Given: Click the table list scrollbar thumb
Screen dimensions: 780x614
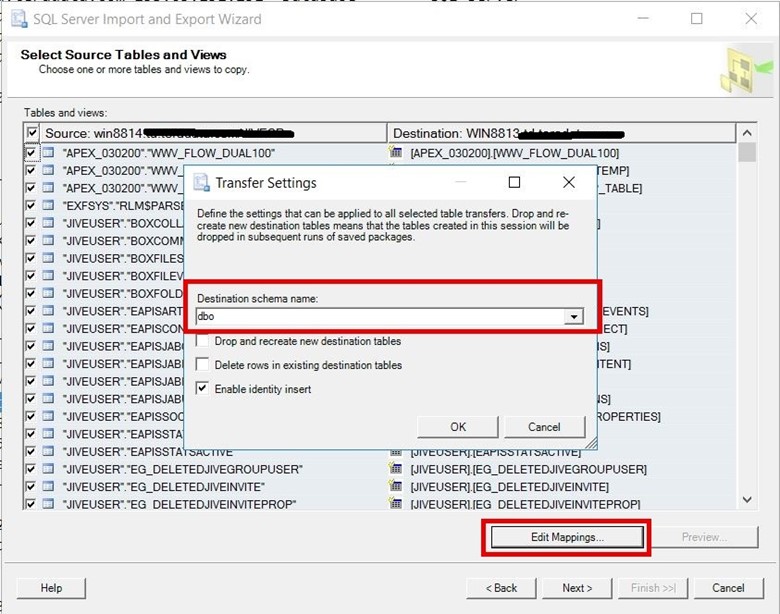Looking at the screenshot, I should click(x=747, y=152).
